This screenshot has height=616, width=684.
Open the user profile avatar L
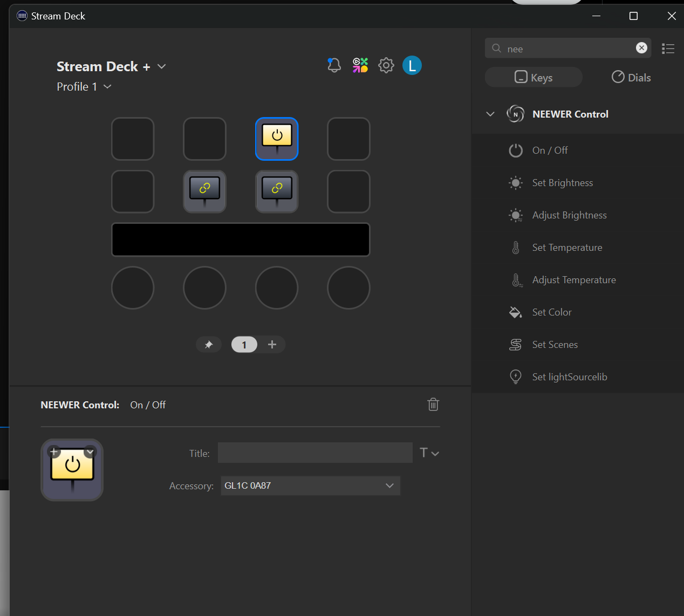[x=412, y=65]
